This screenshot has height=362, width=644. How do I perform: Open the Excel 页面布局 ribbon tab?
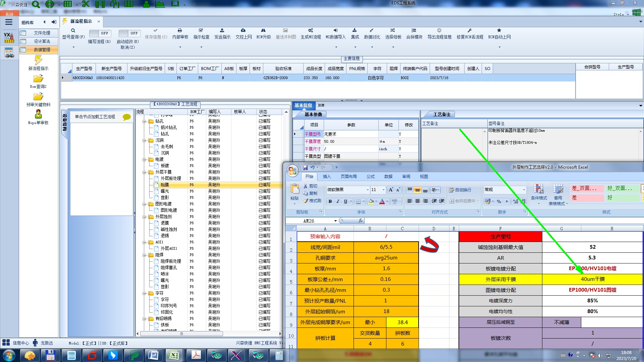click(x=348, y=176)
